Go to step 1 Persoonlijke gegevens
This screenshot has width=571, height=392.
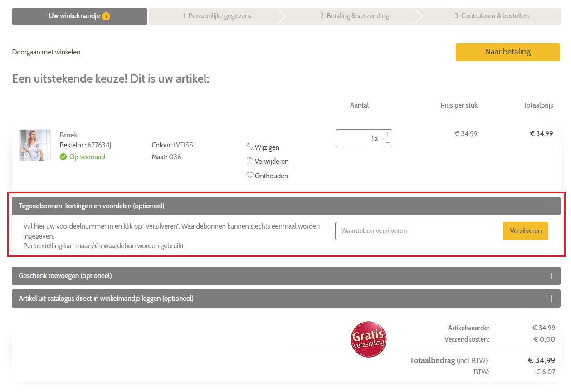pyautogui.click(x=217, y=16)
